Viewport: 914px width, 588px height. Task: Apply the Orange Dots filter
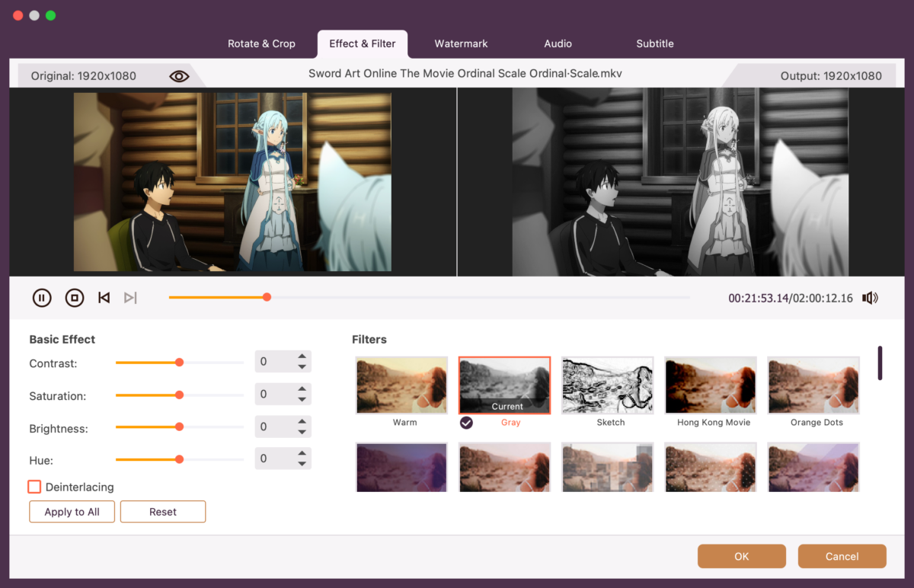(x=813, y=385)
